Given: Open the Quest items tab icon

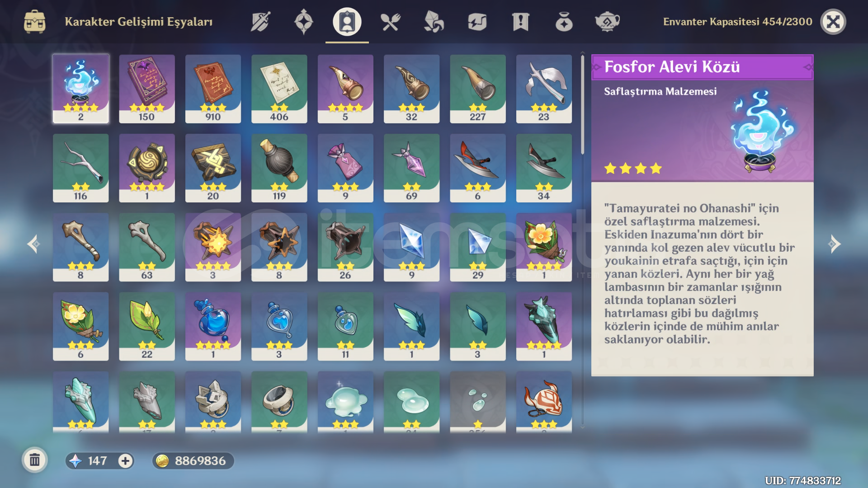Looking at the screenshot, I should pyautogui.click(x=520, y=21).
